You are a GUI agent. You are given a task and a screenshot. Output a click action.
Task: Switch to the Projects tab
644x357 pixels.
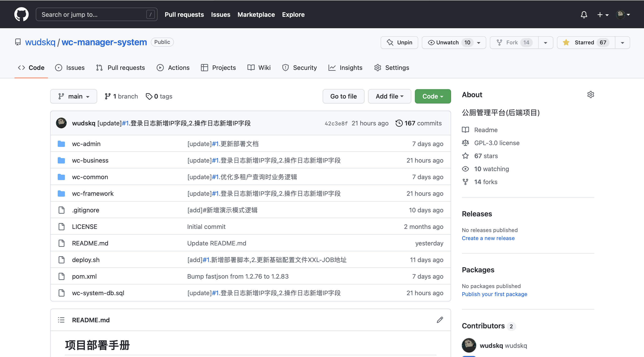218,68
